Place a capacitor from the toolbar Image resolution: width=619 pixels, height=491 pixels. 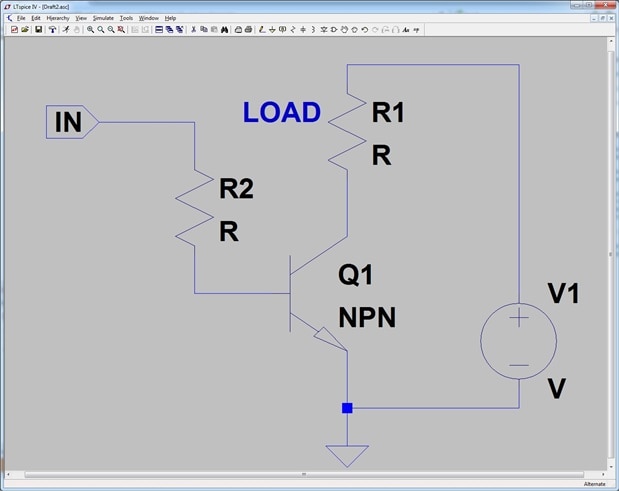[303, 30]
